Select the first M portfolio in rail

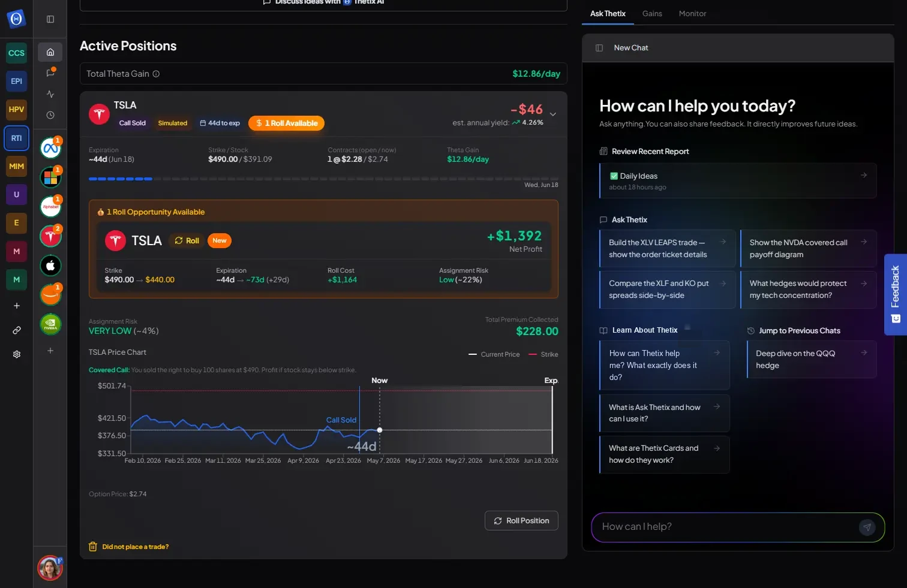click(17, 251)
